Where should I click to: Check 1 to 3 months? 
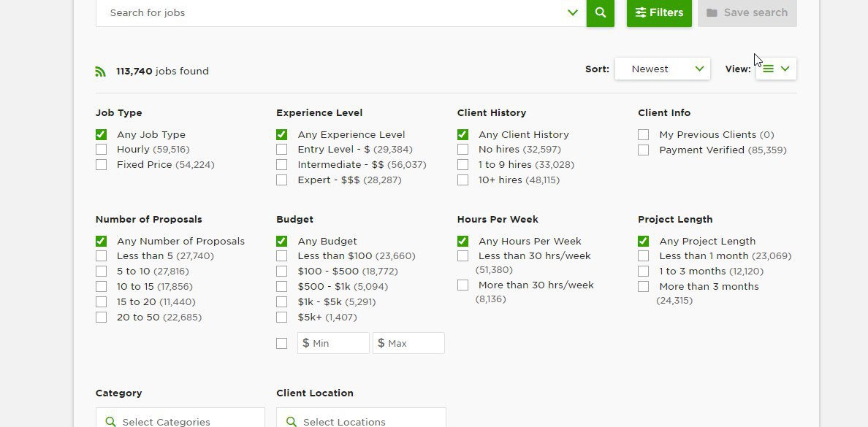[x=643, y=271]
